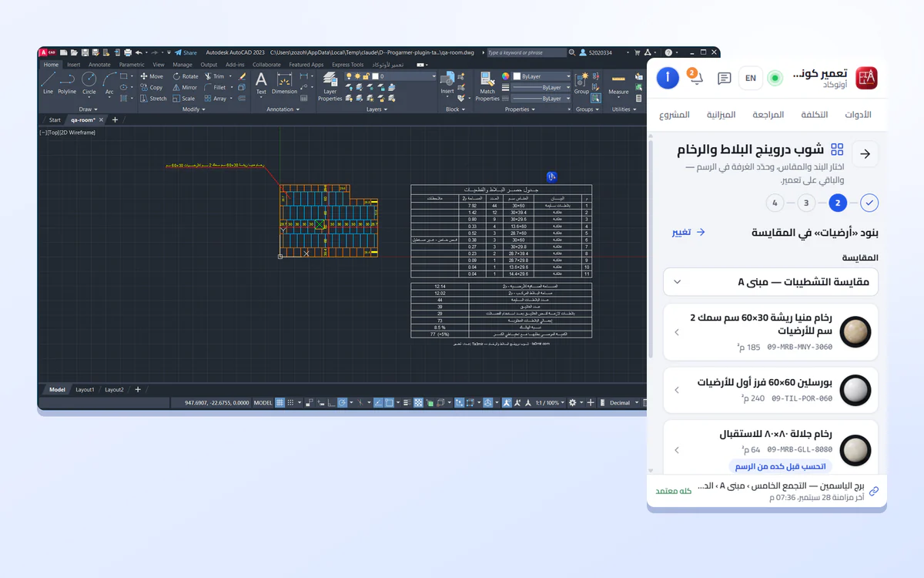Select the Mirror command
The height and width of the screenshot is (578, 924).
[185, 87]
